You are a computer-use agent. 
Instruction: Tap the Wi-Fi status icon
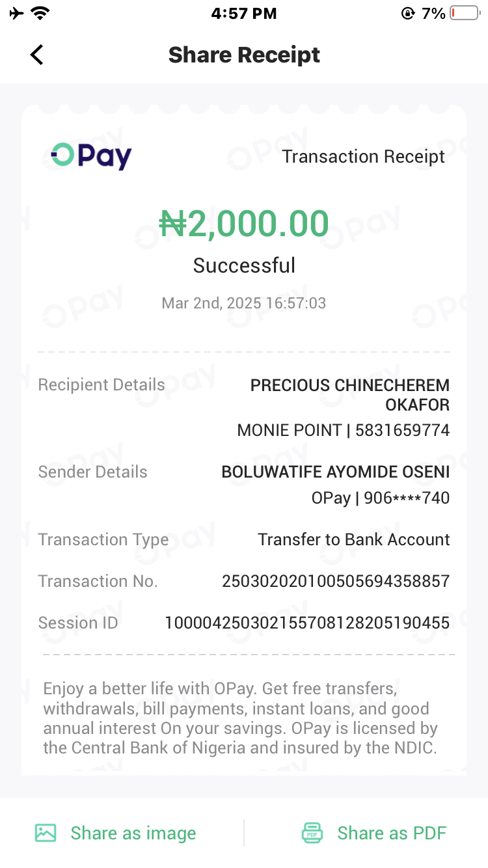[40, 13]
